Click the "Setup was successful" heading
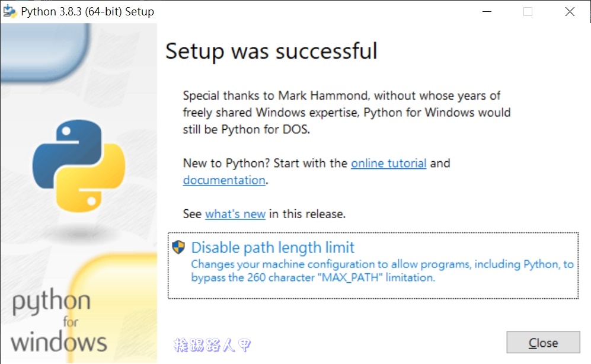Image resolution: width=591 pixels, height=364 pixels. pyautogui.click(x=271, y=51)
